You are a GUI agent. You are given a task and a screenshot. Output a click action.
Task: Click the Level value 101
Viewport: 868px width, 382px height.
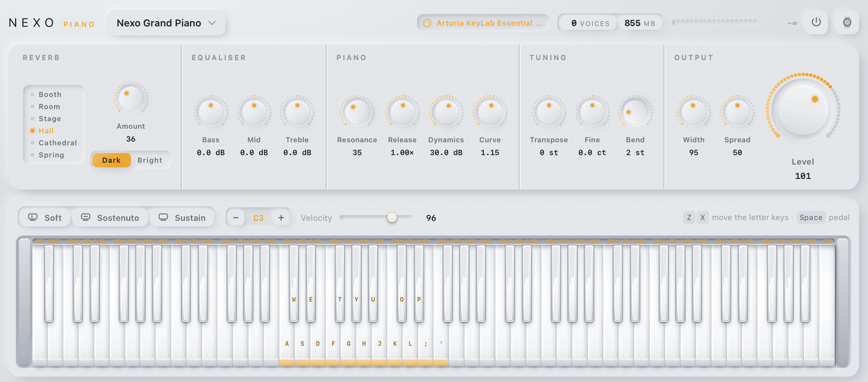tap(803, 176)
